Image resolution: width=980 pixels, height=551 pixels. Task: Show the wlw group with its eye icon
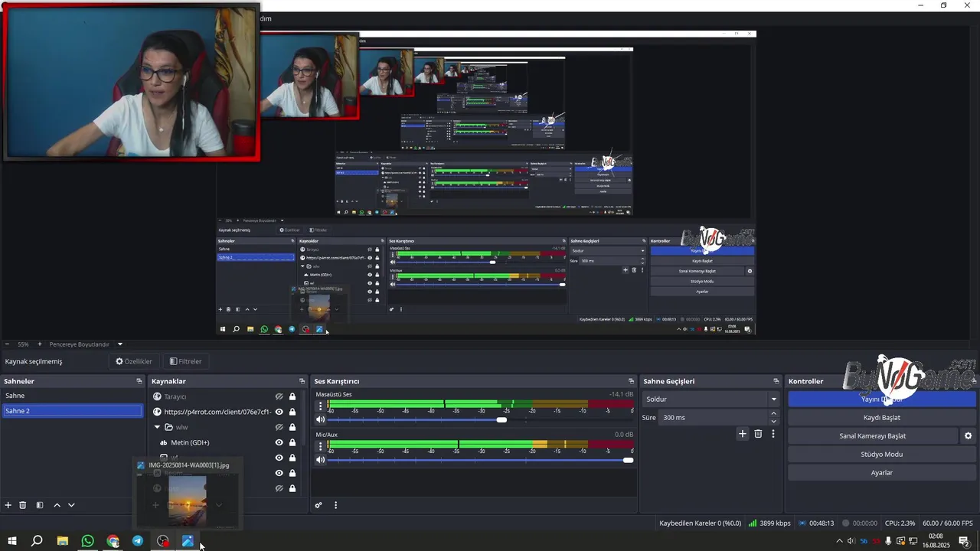click(279, 427)
